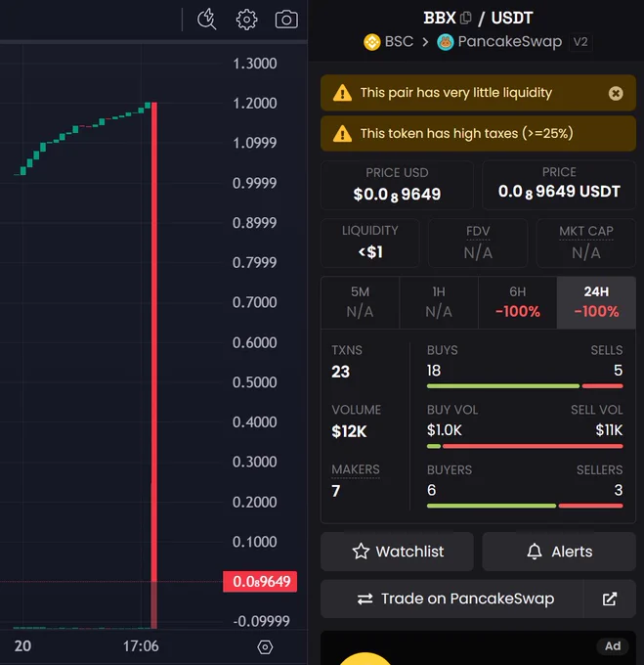Click the V2 version badge
This screenshot has width=644, height=665.
[580, 42]
